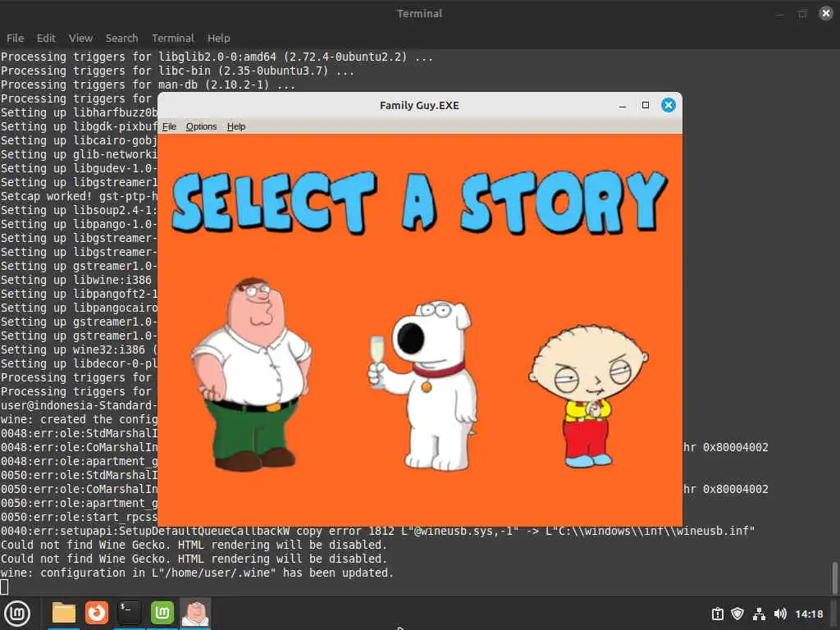840x630 pixels.
Task: Open the Terminal window's Edit menu
Action: (x=46, y=38)
